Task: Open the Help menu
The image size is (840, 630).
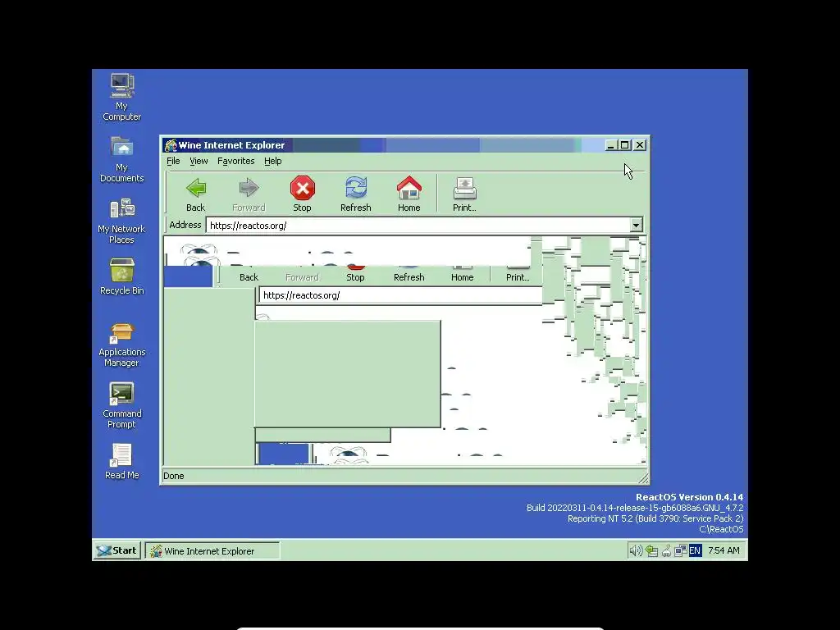Action: tap(272, 161)
